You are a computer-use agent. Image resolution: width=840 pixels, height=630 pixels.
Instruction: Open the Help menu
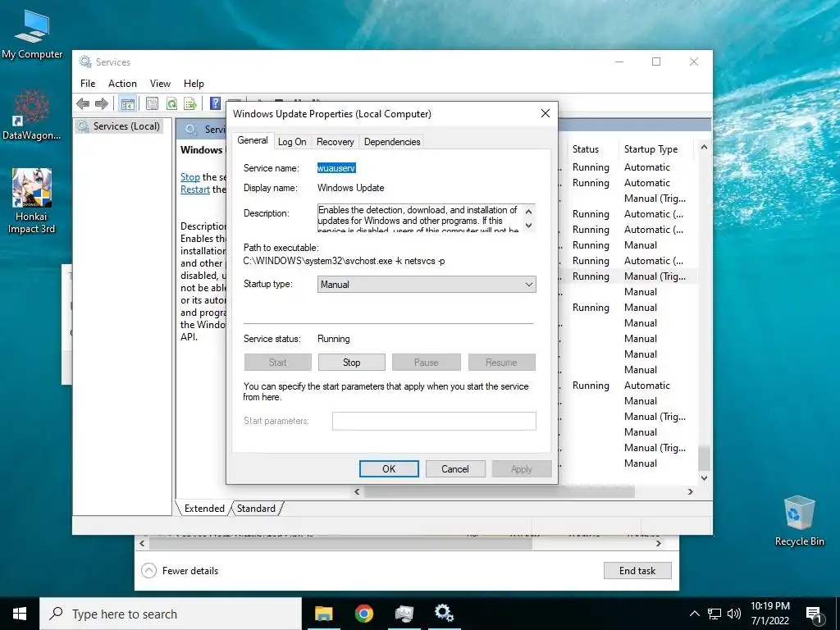pos(194,84)
